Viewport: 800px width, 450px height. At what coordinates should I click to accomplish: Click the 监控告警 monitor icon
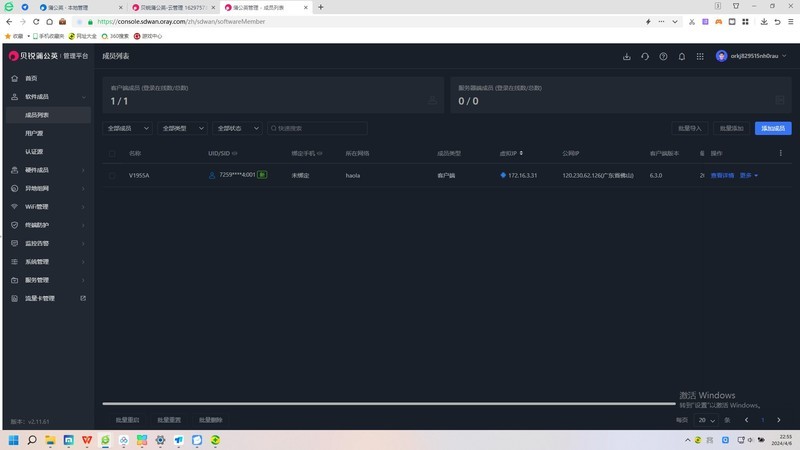[x=14, y=243]
